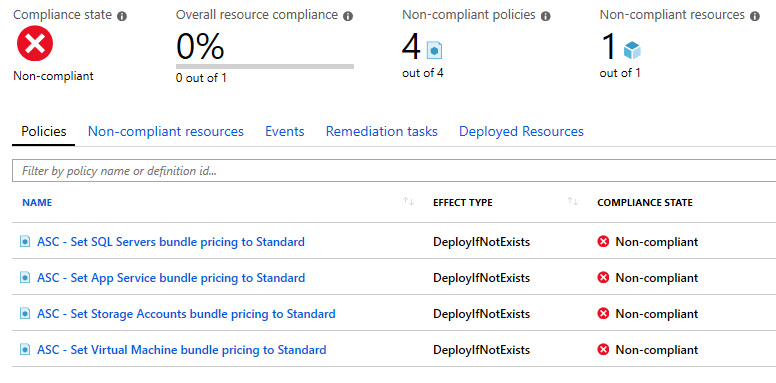The image size is (776, 383).
Task: Click the COMPLIANCE STATE column header
Action: click(x=645, y=202)
